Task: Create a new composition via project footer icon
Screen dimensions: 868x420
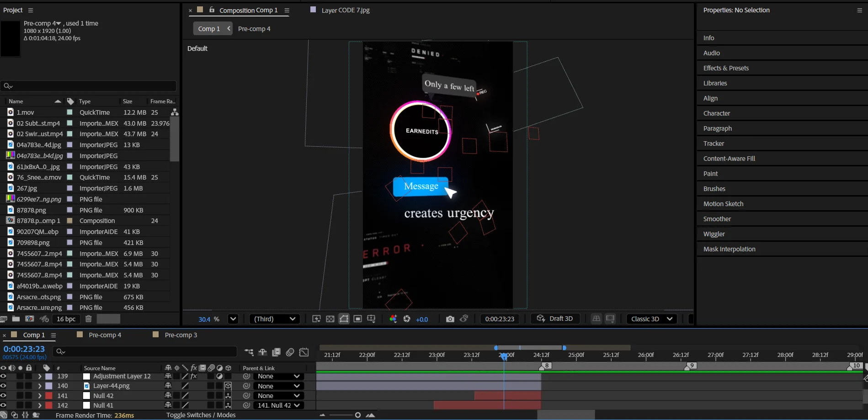Action: click(30, 319)
